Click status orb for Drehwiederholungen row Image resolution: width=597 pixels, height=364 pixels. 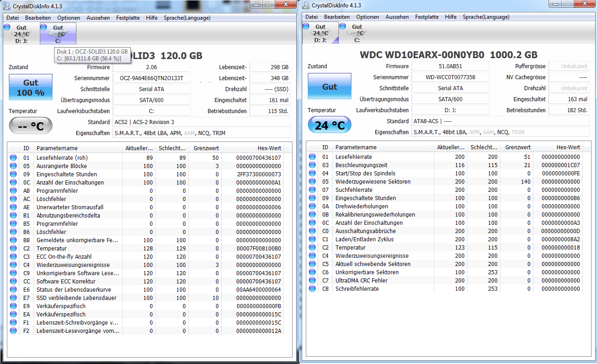point(312,206)
